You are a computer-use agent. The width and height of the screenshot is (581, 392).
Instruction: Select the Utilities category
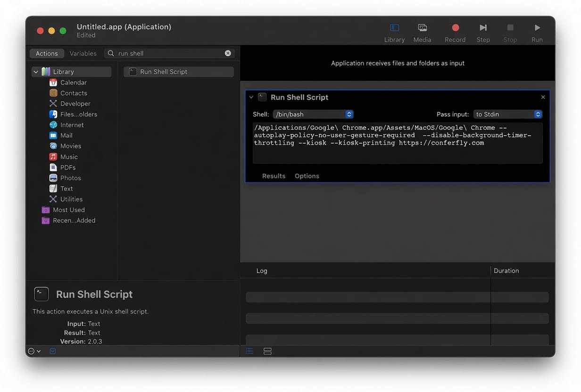[x=66, y=199]
